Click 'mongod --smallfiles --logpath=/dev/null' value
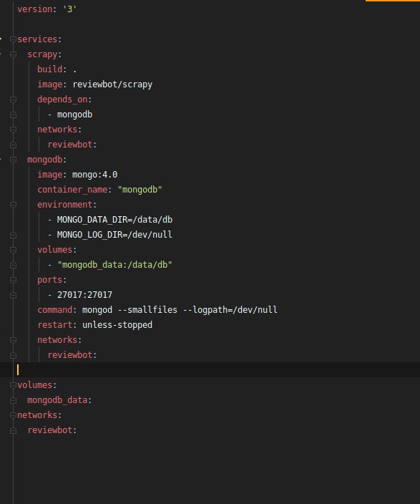Image resolution: width=420 pixels, height=504 pixels. click(x=180, y=310)
